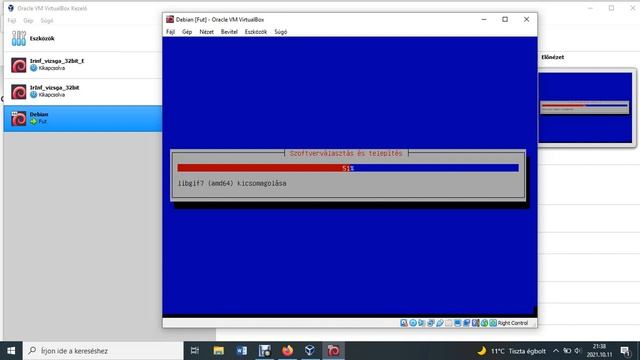Open the Súgó menu in Debian VM window
This screenshot has width=640, height=360.
(280, 32)
